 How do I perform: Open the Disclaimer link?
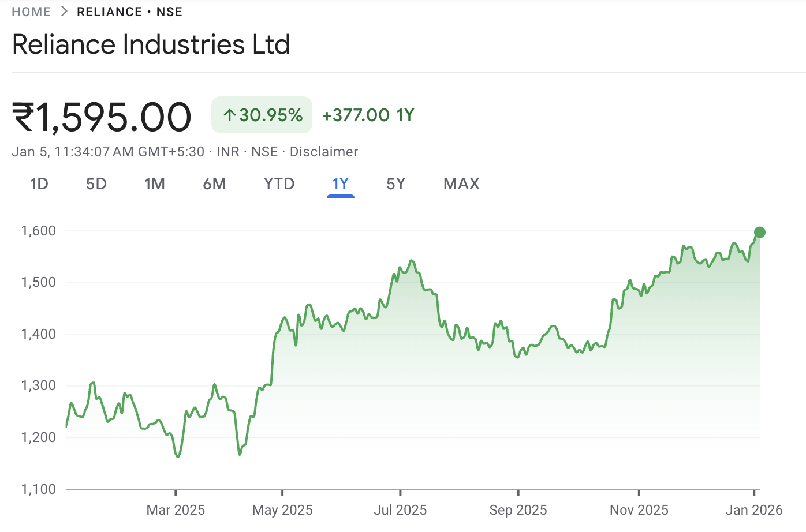pyautogui.click(x=324, y=152)
